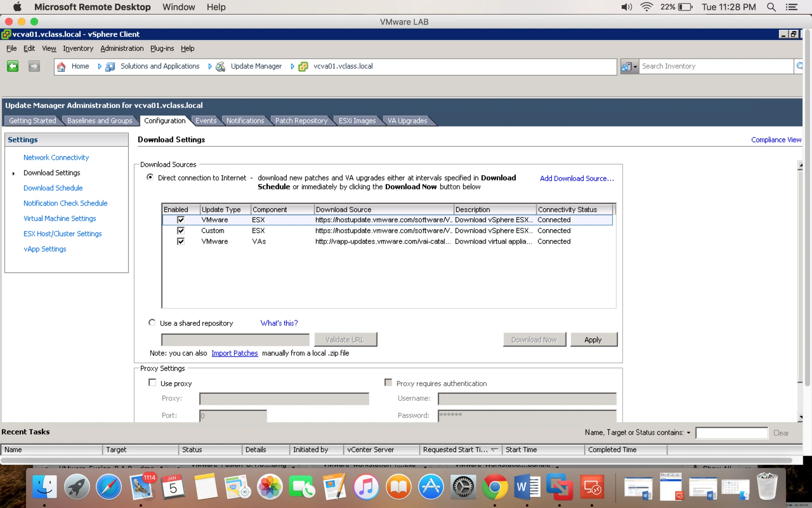Open Maps app in the dock

237,487
